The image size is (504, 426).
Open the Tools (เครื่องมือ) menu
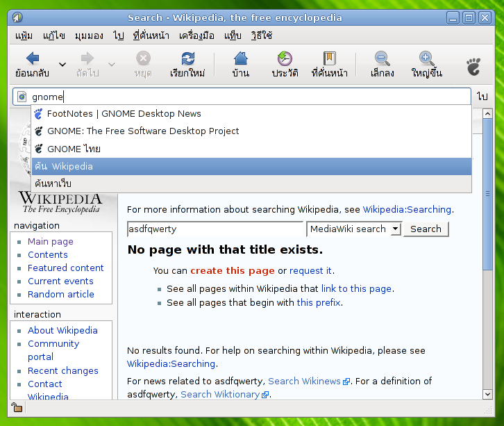(x=196, y=35)
